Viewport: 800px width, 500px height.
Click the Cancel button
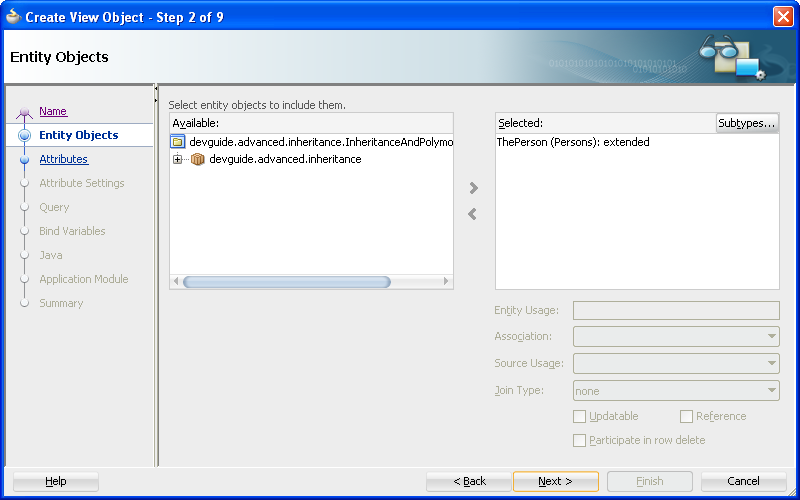click(x=743, y=481)
